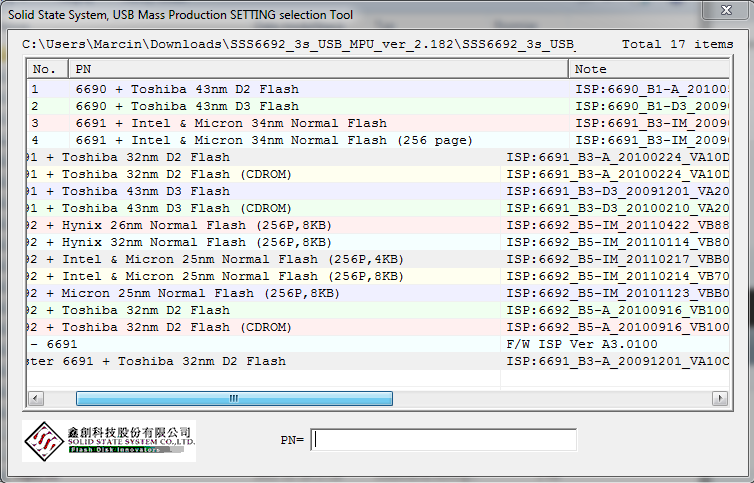Click the Note column header
This screenshot has height=483, width=754.
click(x=649, y=69)
